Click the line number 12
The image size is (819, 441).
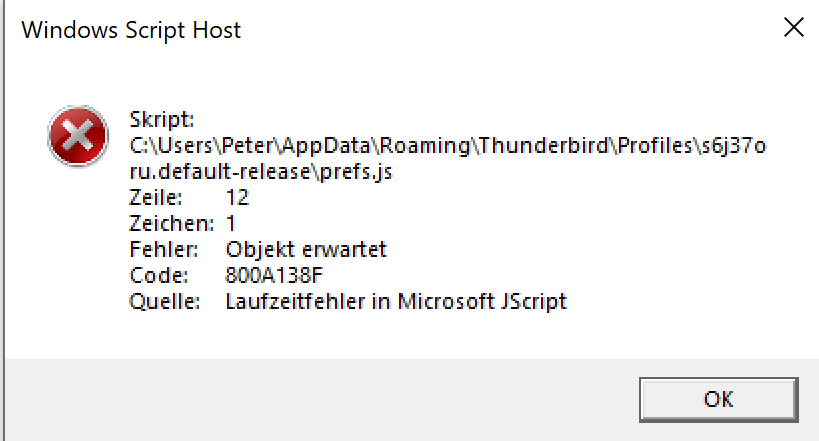coord(237,197)
